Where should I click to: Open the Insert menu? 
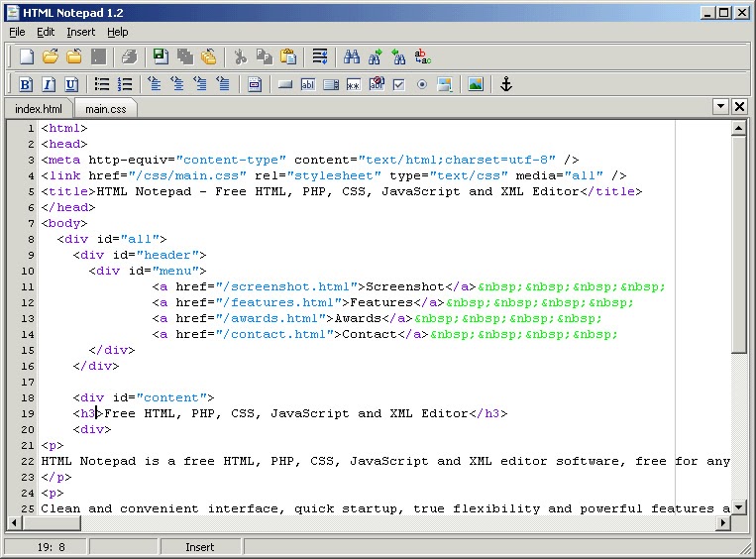pyautogui.click(x=81, y=32)
